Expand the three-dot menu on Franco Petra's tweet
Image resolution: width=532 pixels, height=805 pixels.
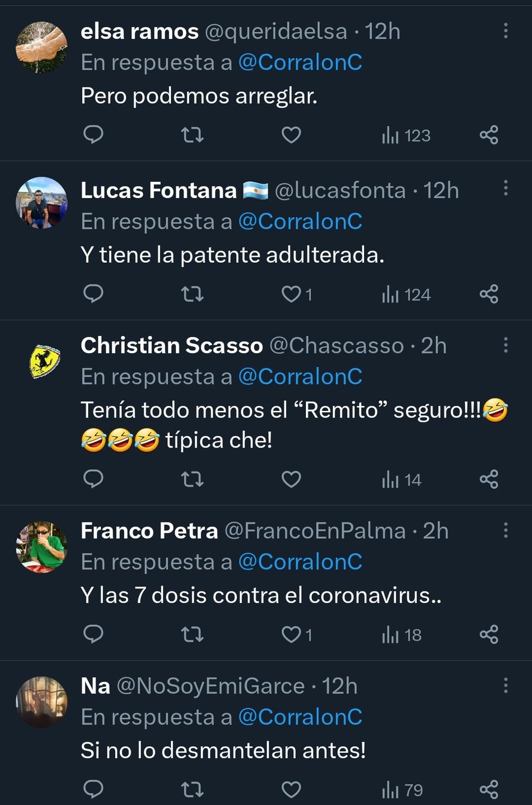pos(506,530)
